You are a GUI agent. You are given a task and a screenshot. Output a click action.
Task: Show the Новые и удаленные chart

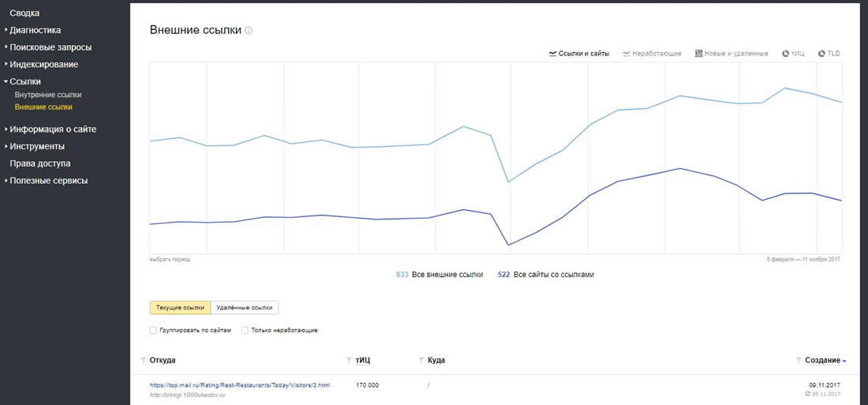(x=731, y=54)
